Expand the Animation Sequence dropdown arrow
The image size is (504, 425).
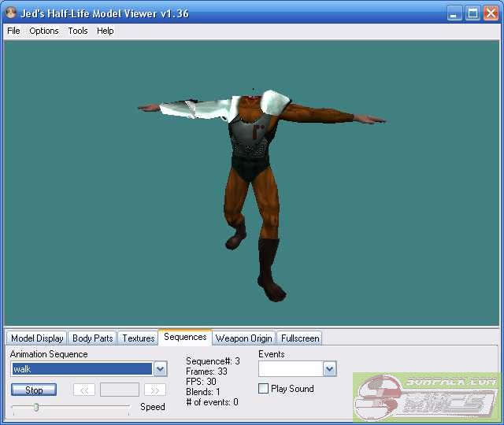160,369
